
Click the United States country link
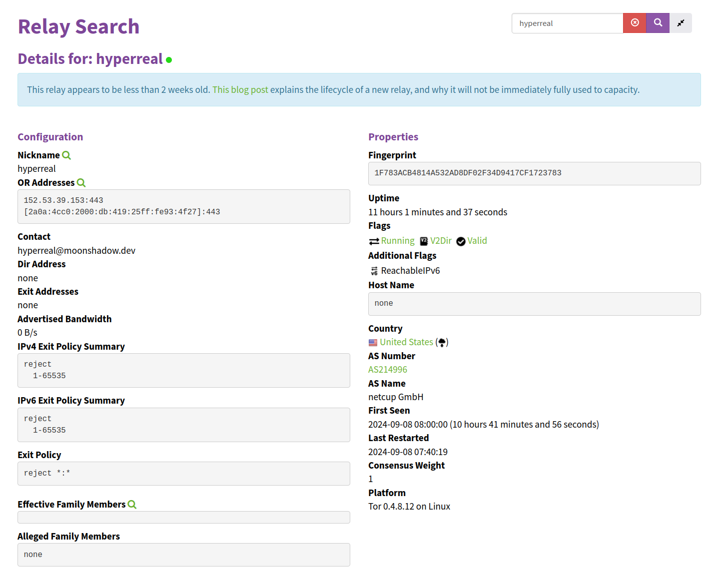coord(406,342)
